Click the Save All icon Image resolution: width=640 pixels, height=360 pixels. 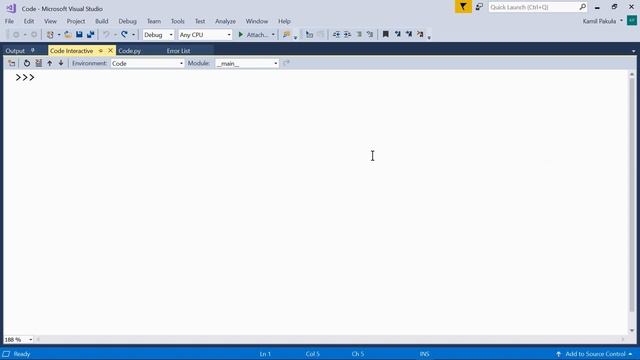tap(91, 35)
